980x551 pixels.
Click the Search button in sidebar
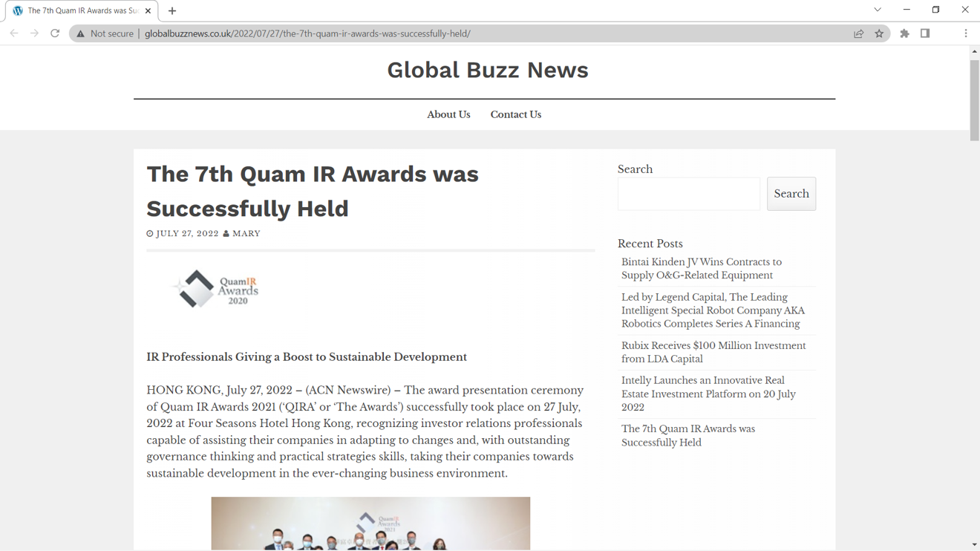791,194
